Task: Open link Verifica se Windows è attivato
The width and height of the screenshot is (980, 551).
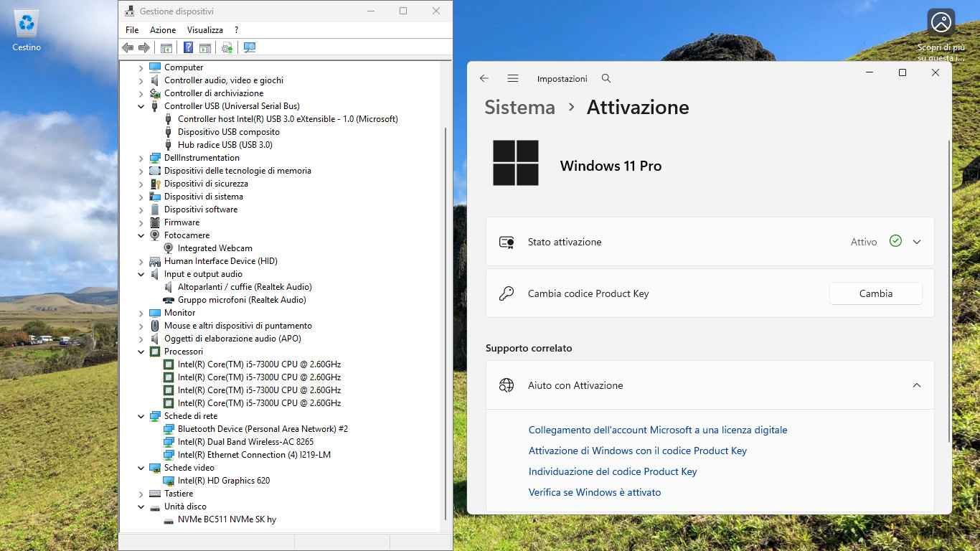Action: [595, 492]
